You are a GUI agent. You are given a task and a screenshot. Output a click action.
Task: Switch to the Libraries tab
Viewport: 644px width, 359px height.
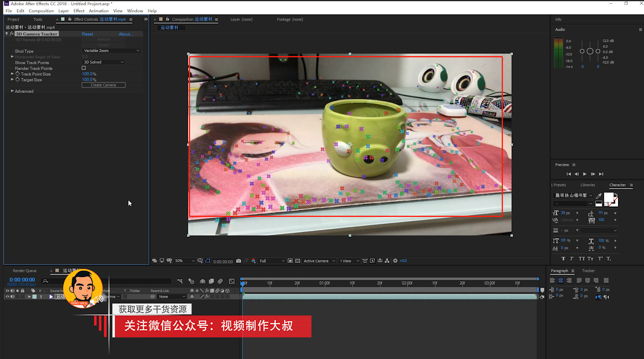[587, 185]
